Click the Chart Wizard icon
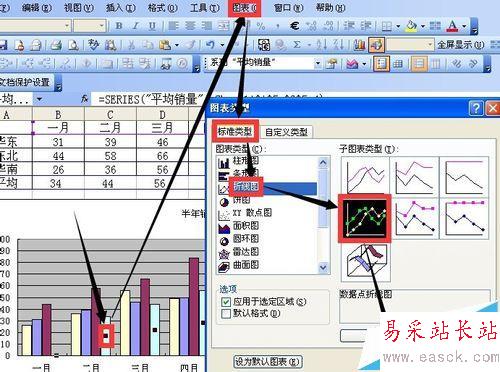This screenshot has width=500, height=372. point(359,45)
